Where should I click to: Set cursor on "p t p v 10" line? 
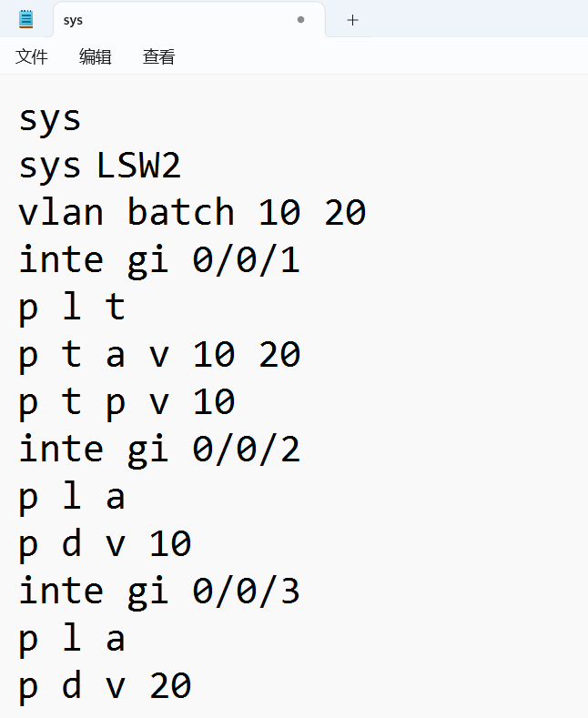(127, 402)
